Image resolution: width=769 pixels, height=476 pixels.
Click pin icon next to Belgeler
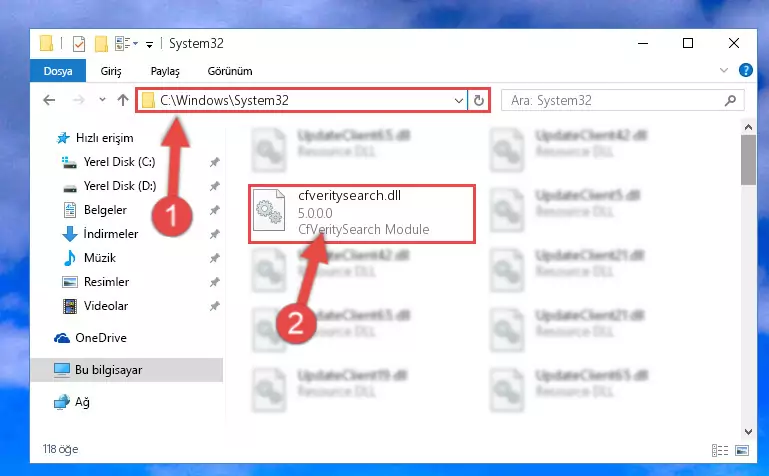click(x=214, y=210)
